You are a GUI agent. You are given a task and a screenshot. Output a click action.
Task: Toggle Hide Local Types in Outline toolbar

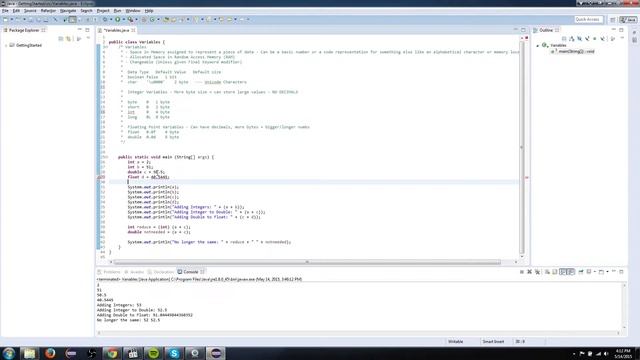pos(602,39)
